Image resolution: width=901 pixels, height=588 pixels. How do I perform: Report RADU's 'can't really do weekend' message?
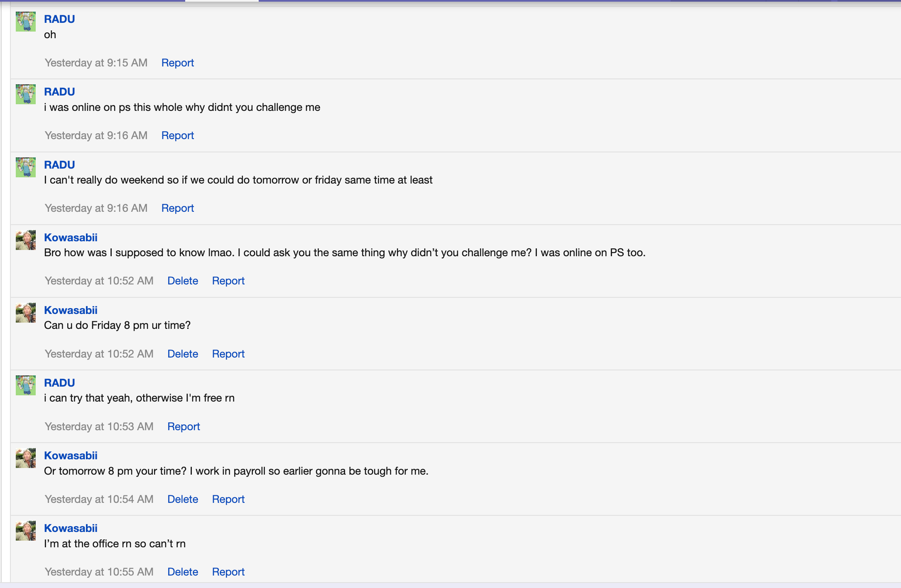[178, 208]
